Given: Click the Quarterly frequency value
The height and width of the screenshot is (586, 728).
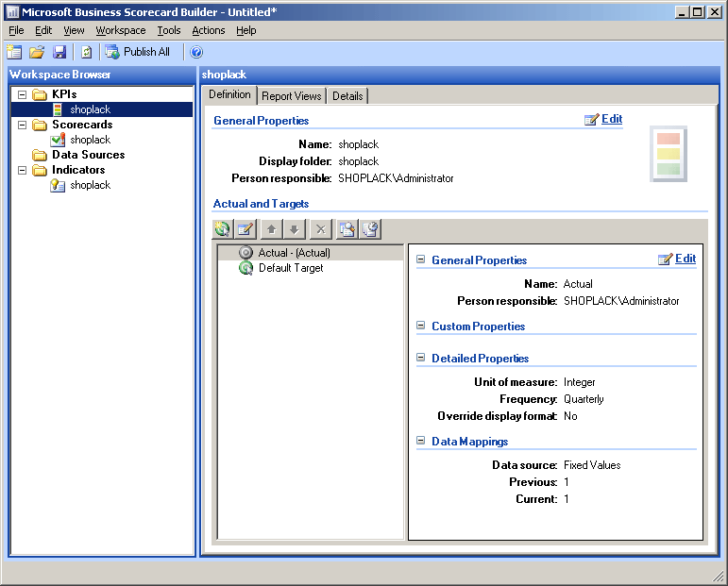Looking at the screenshot, I should 584,399.
